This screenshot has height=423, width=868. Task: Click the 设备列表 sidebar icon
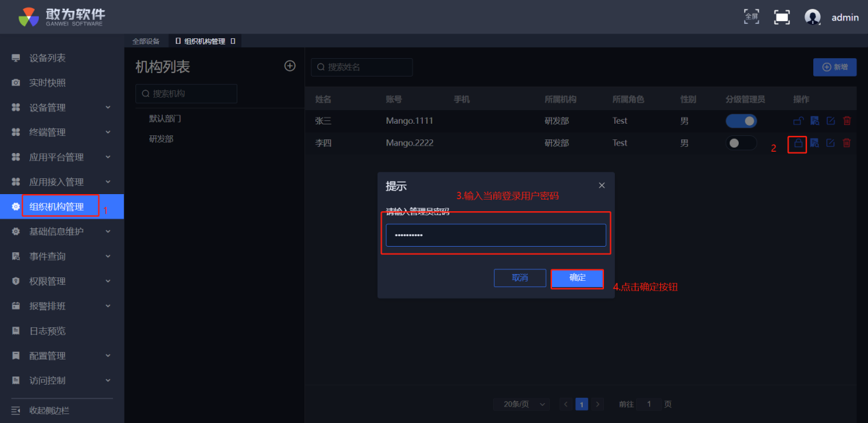pyautogui.click(x=16, y=58)
